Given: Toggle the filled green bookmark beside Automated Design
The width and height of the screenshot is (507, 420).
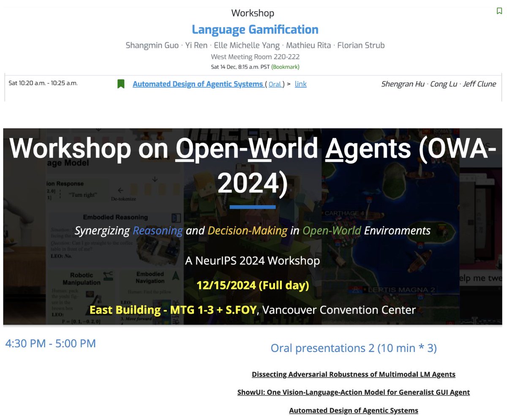Looking at the screenshot, I should [x=121, y=84].
